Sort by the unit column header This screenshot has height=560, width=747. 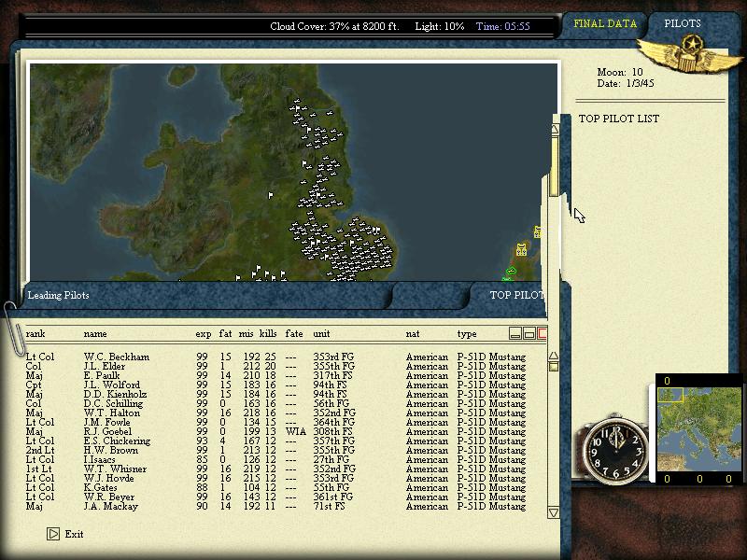tap(321, 334)
